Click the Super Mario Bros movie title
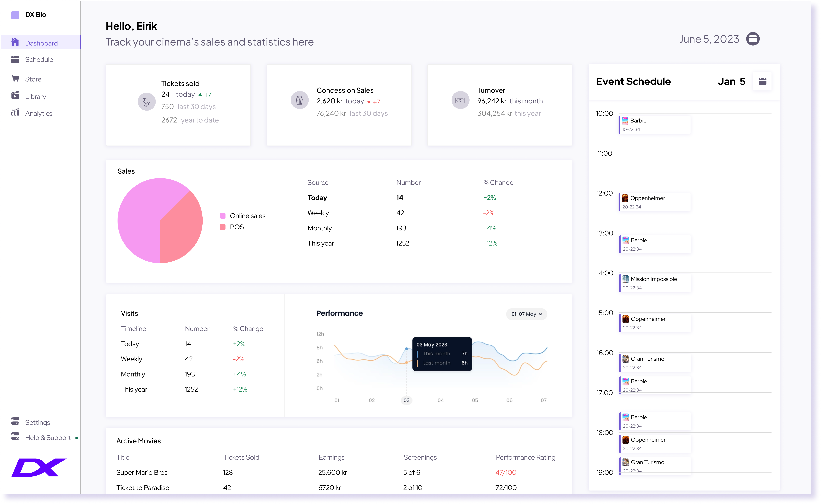Viewport: 821px width, 504px height. 142,472
